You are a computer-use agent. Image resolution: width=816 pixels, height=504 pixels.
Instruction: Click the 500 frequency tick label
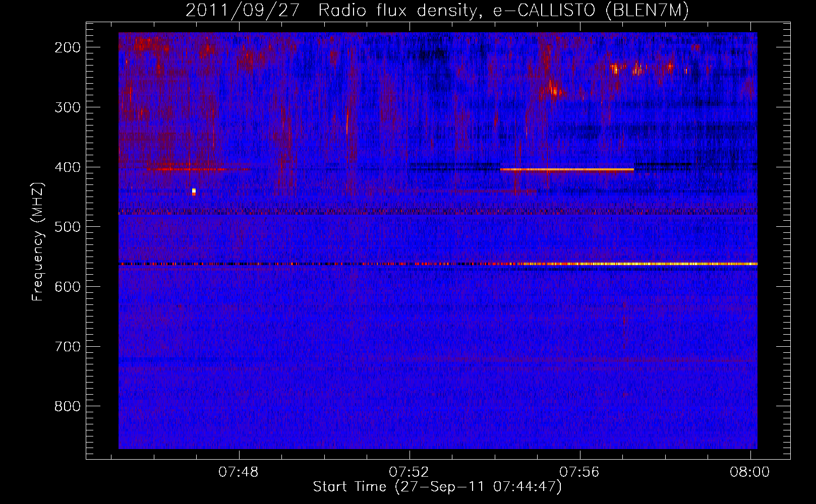coord(67,227)
